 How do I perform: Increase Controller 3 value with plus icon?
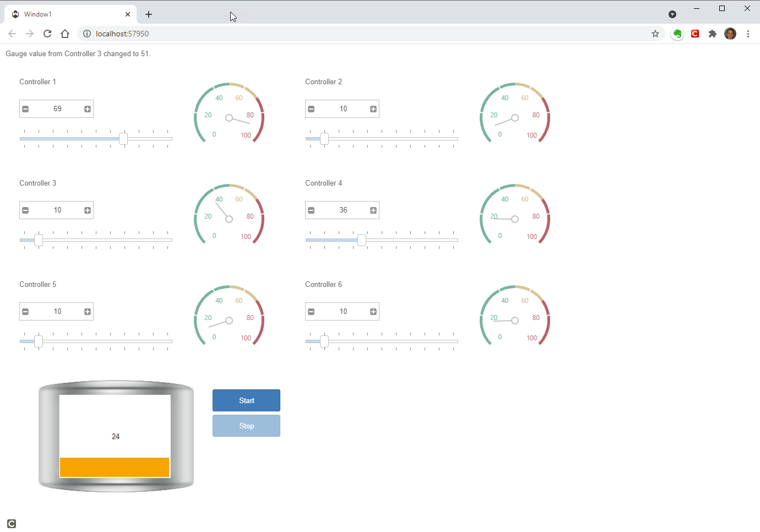88,210
